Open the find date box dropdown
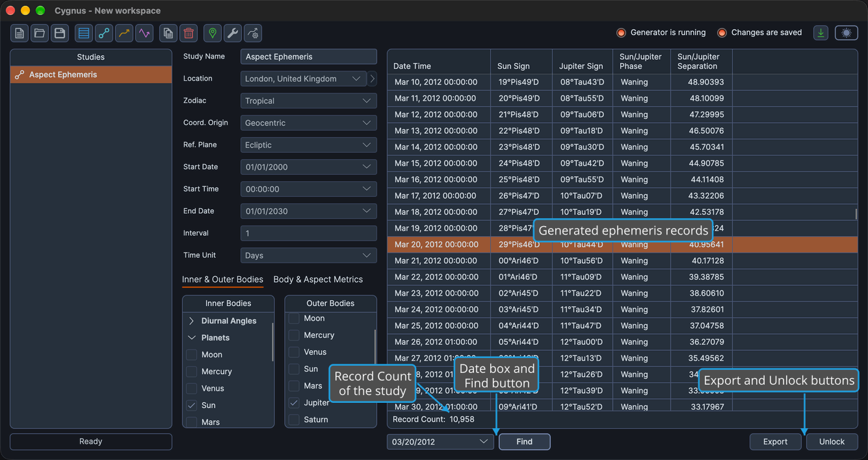 [440, 442]
